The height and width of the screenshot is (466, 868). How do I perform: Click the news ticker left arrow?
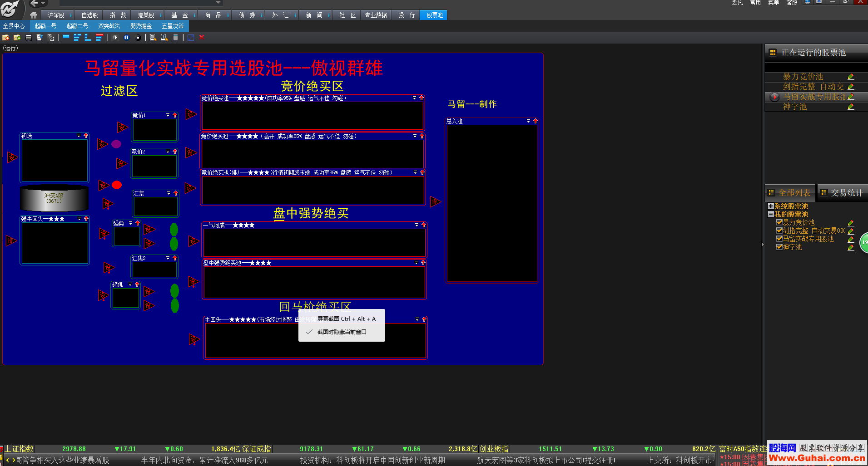(x=8, y=460)
